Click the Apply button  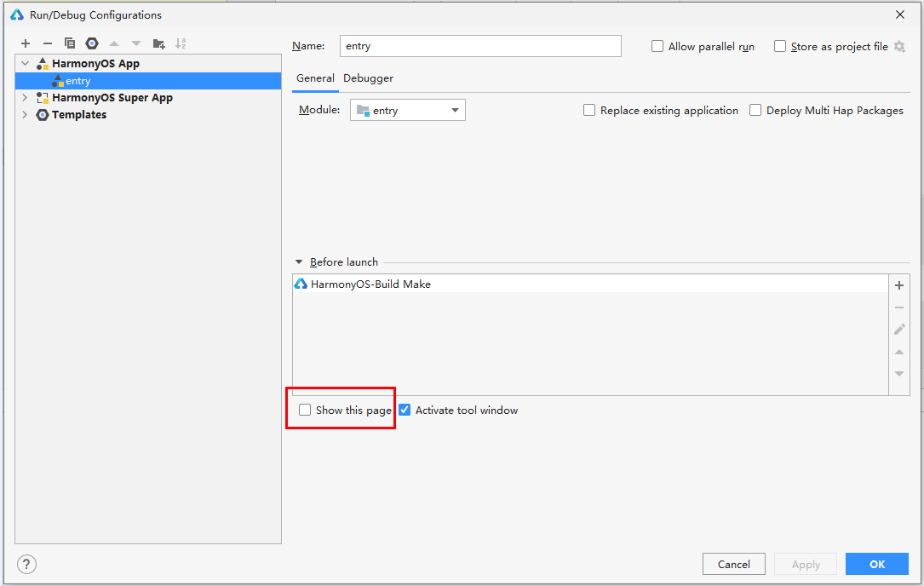tap(806, 564)
